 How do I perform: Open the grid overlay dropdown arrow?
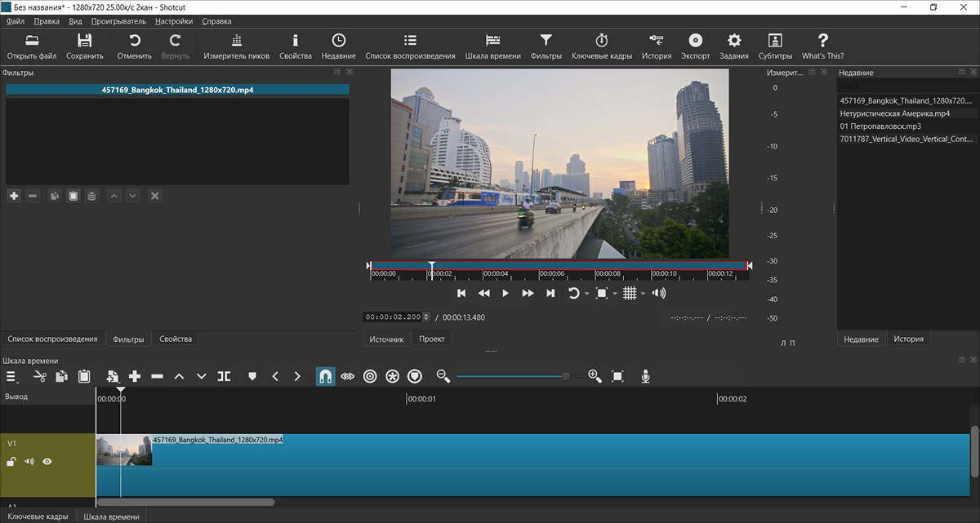click(x=642, y=294)
